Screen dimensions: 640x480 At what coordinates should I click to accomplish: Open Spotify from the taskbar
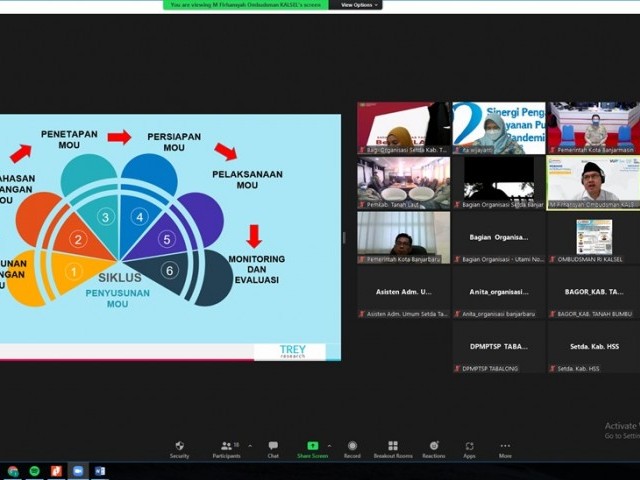(35, 471)
